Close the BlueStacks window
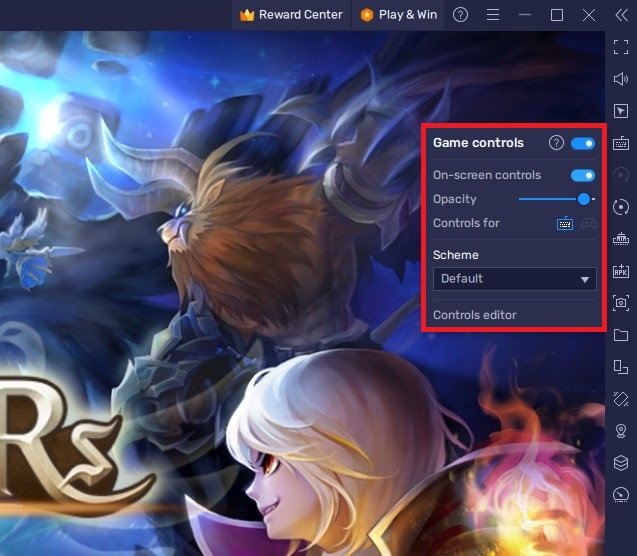This screenshot has width=637, height=556. (x=589, y=15)
